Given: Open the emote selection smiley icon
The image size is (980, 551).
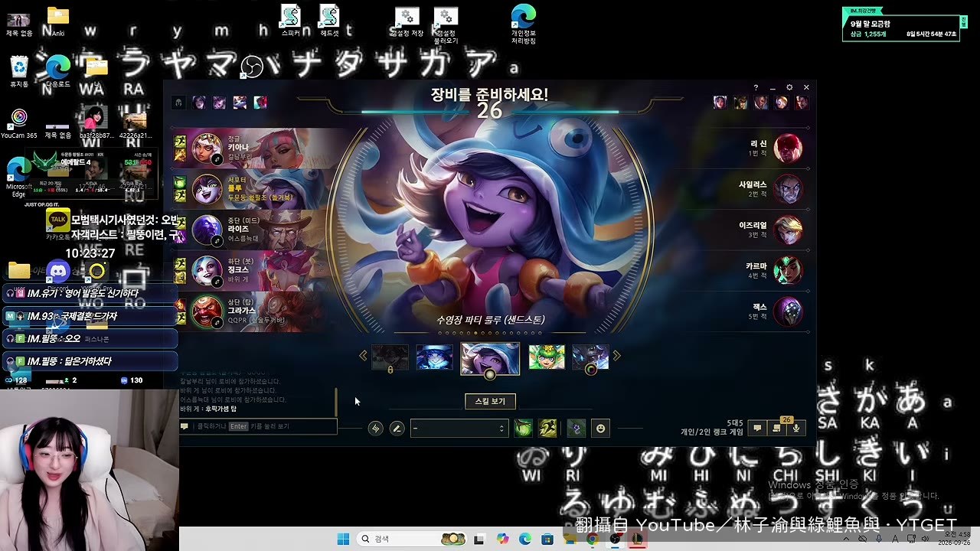Looking at the screenshot, I should (600, 429).
